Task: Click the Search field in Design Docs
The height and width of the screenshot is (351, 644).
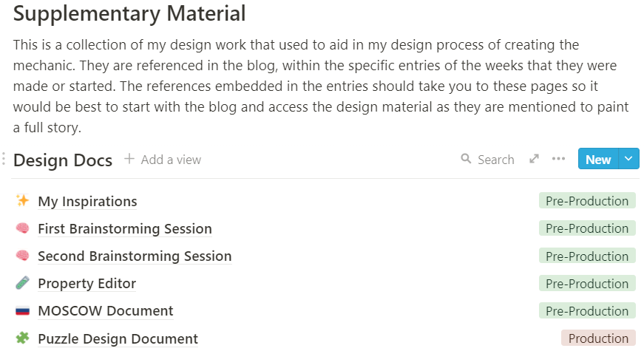Action: tap(487, 159)
